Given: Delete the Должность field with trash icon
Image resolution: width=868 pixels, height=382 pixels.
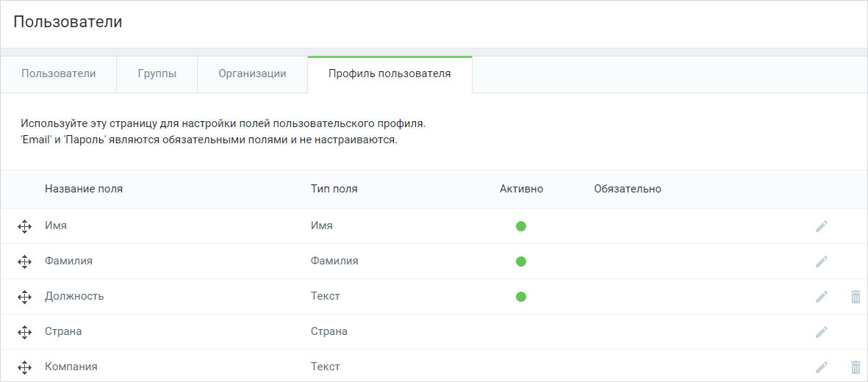Looking at the screenshot, I should click(x=856, y=297).
